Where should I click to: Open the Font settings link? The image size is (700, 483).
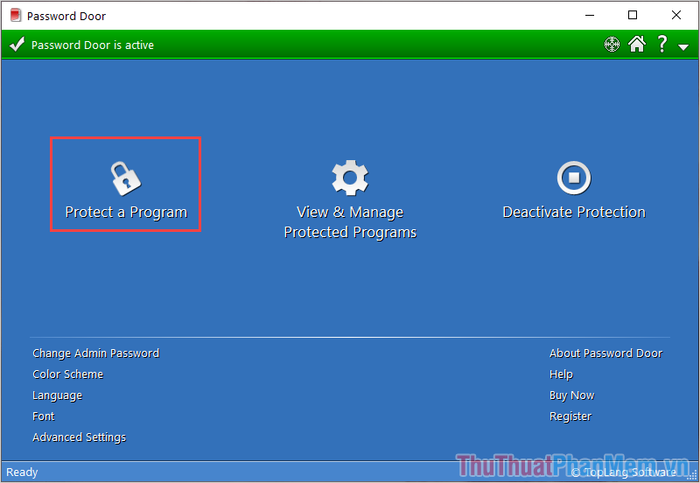43,416
